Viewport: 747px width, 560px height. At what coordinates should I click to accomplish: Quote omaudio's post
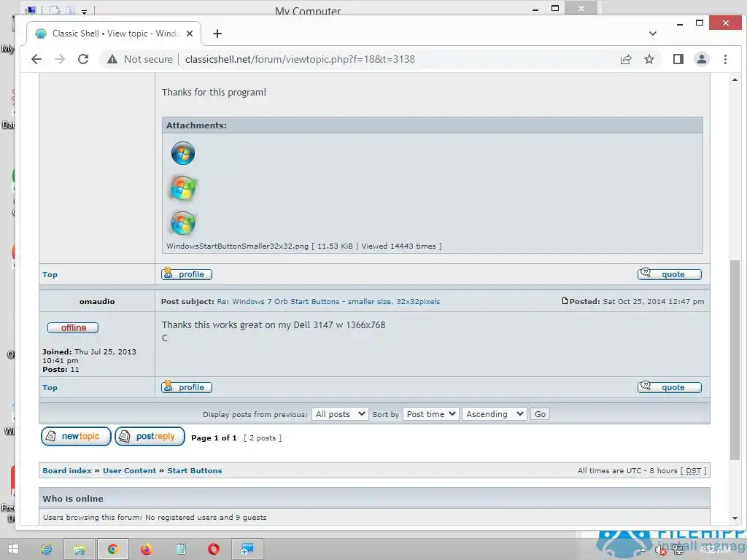point(670,387)
